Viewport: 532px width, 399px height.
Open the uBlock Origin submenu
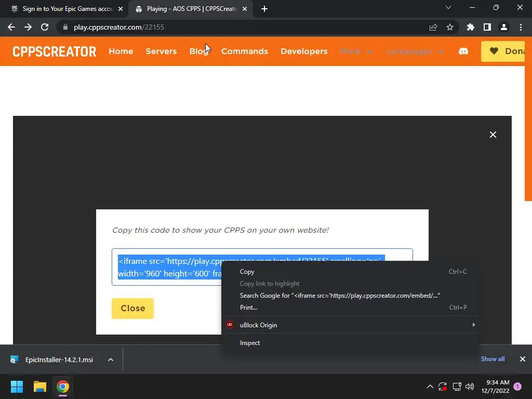coord(350,325)
